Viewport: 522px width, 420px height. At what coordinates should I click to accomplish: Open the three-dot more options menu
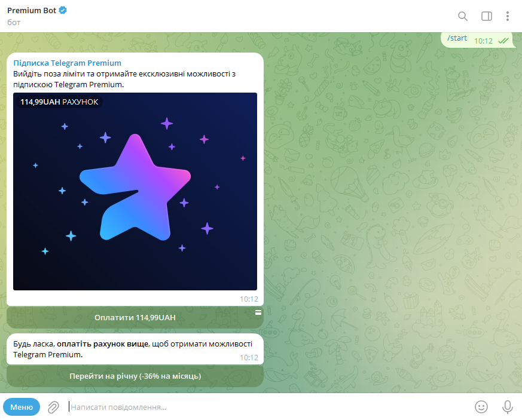coord(508,16)
